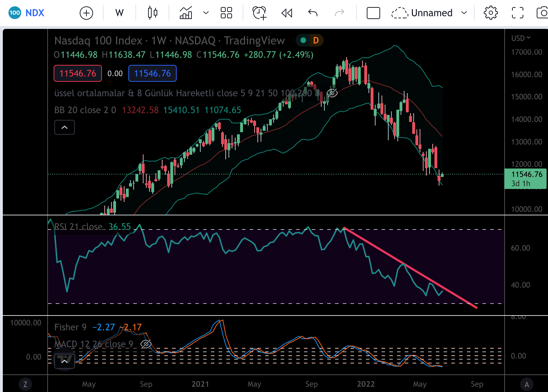Expand the Unnamed layout dropdown chevron
Viewport: 548px width, 392px height.
pyautogui.click(x=464, y=13)
